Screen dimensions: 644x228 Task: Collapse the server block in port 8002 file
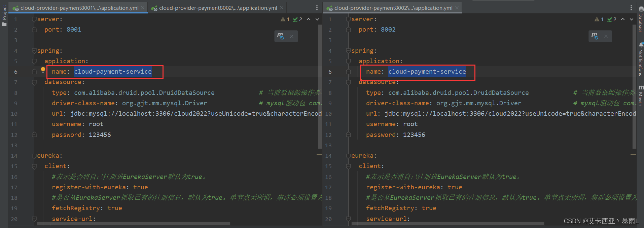click(x=348, y=19)
